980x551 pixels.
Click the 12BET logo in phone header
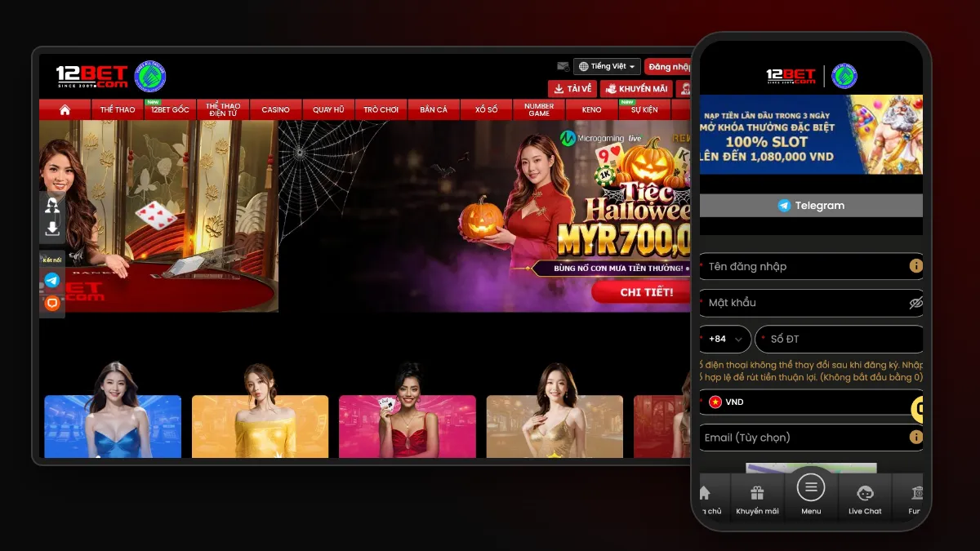[791, 77]
